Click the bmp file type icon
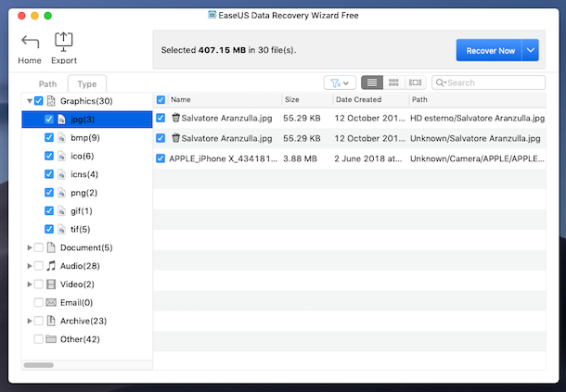Image resolution: width=566 pixels, height=392 pixels. coord(62,138)
